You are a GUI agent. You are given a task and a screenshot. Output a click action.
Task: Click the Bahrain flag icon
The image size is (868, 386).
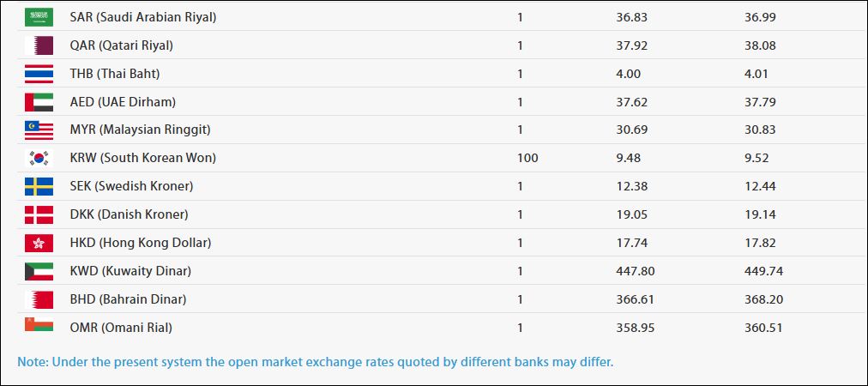39,300
